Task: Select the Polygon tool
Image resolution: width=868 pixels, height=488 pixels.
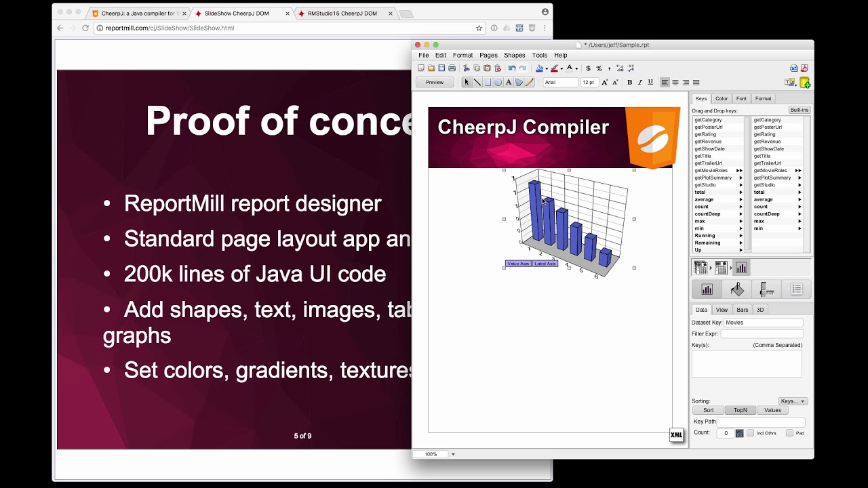Action: [x=519, y=82]
